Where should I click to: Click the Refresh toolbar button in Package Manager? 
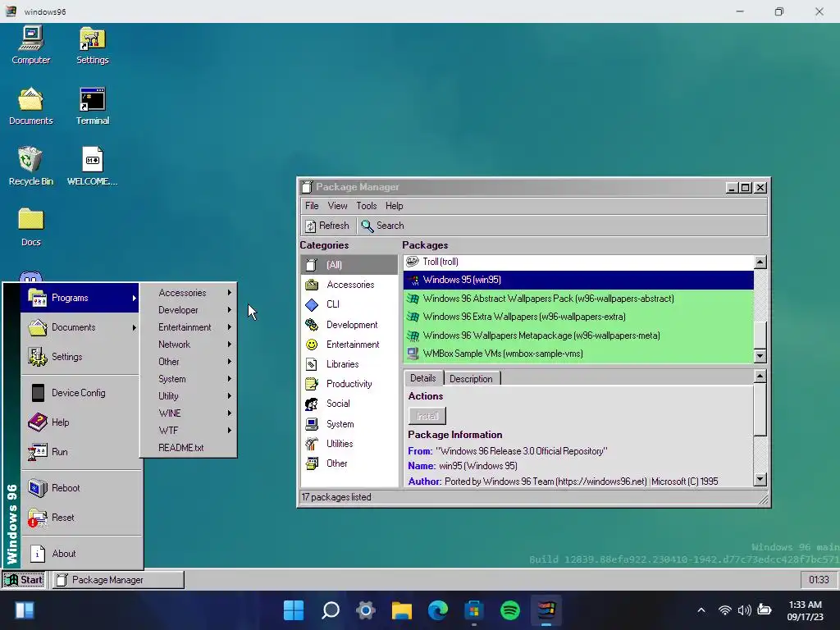tap(327, 226)
